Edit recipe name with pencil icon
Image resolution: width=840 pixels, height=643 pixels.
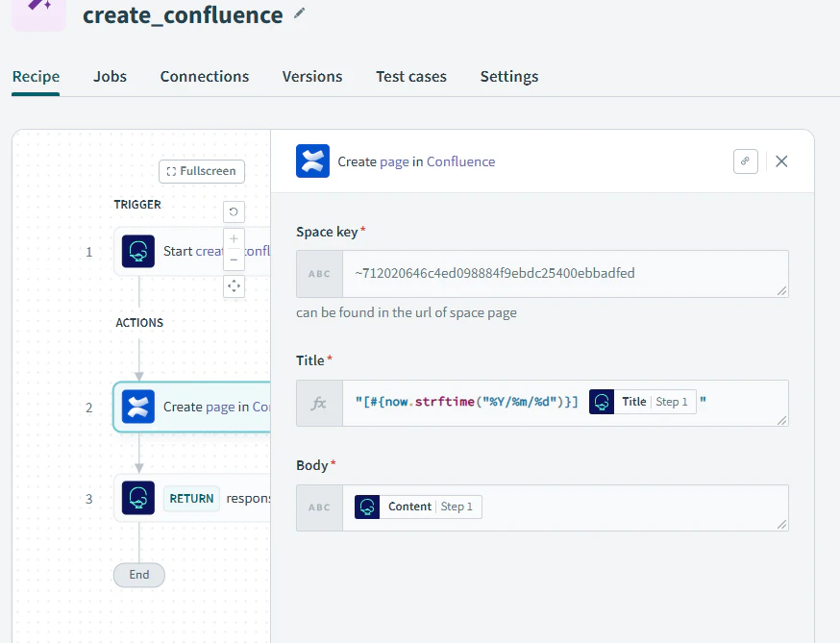click(300, 13)
